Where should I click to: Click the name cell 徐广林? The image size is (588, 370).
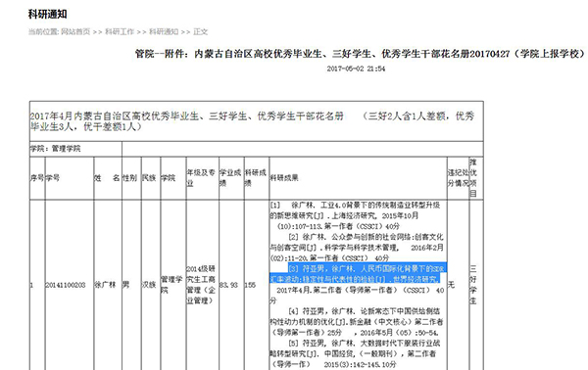[x=105, y=285]
